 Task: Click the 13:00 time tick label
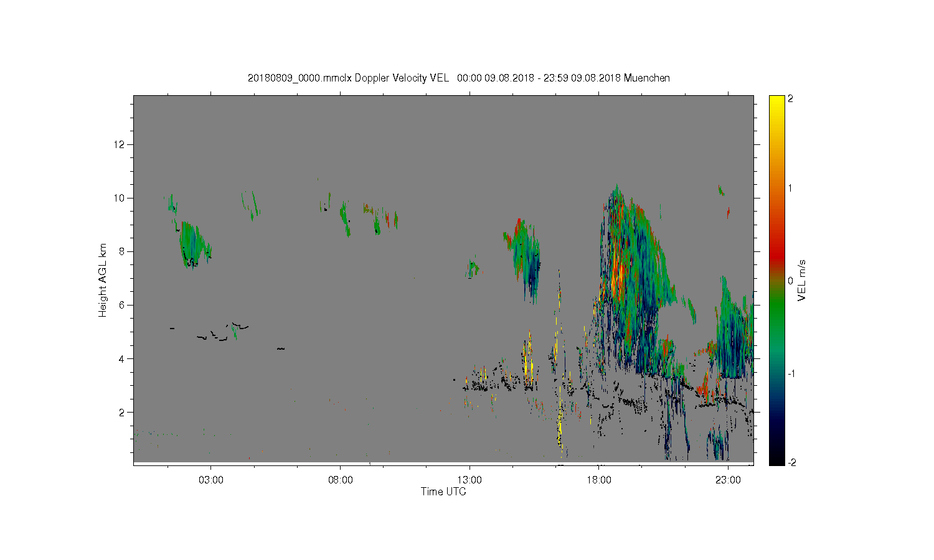(x=469, y=480)
